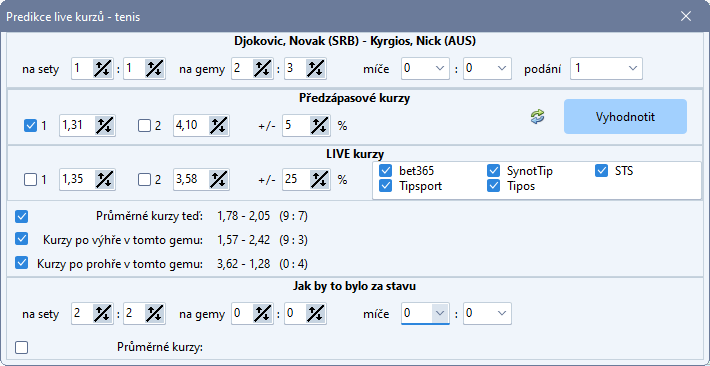Click odds text 1,78 - 2,05

(x=244, y=217)
